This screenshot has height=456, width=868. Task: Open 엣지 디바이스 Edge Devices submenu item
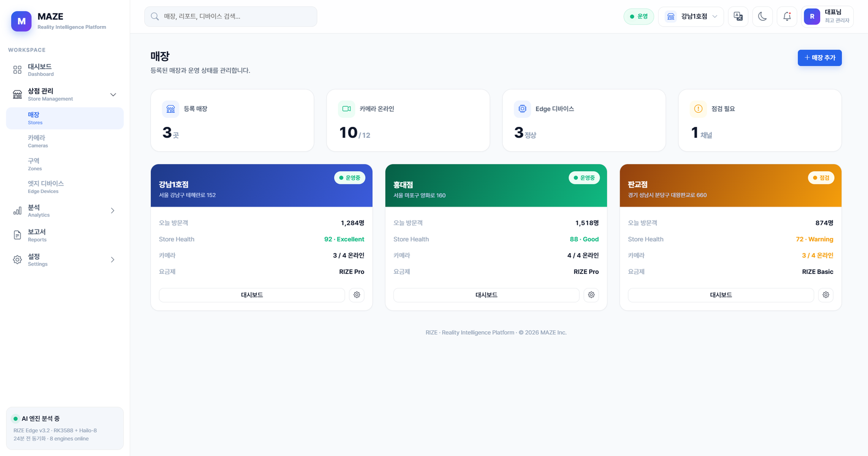[x=65, y=187]
